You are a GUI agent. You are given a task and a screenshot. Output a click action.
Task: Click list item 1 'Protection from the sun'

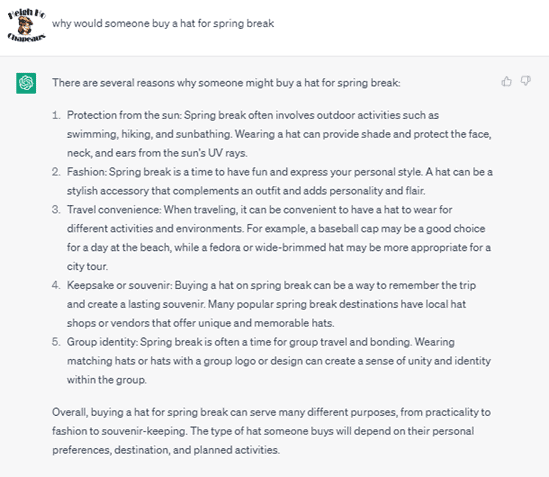pos(279,134)
